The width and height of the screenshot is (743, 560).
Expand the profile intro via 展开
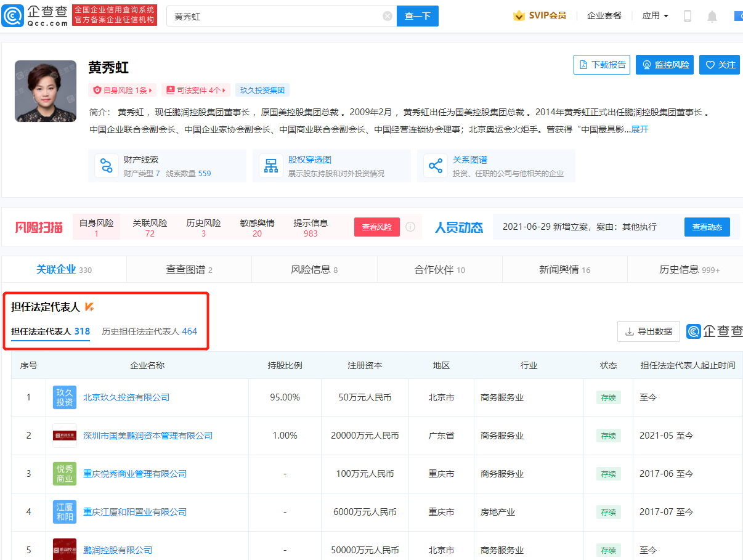click(x=639, y=129)
